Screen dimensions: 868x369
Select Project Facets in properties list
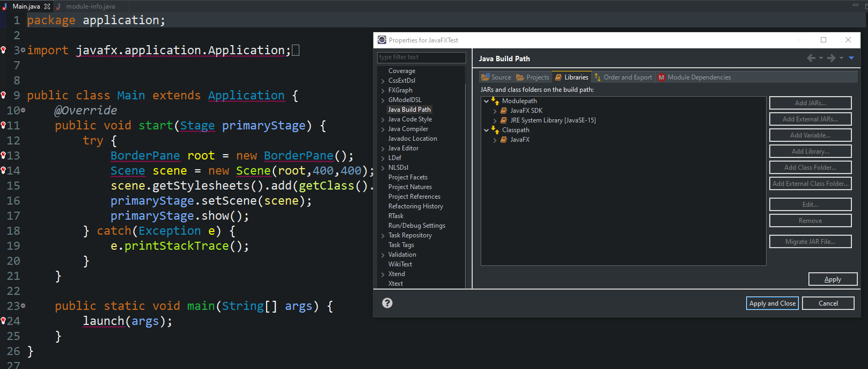[408, 177]
